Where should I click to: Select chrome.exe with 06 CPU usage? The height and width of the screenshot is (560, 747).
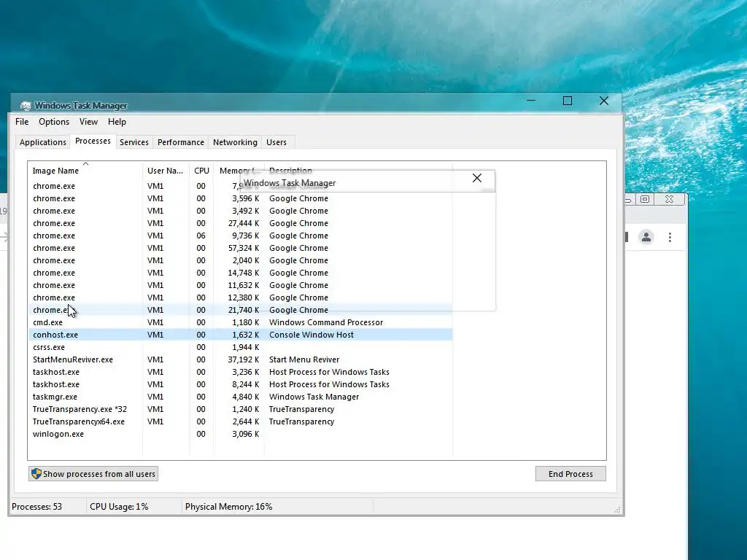coord(240,236)
